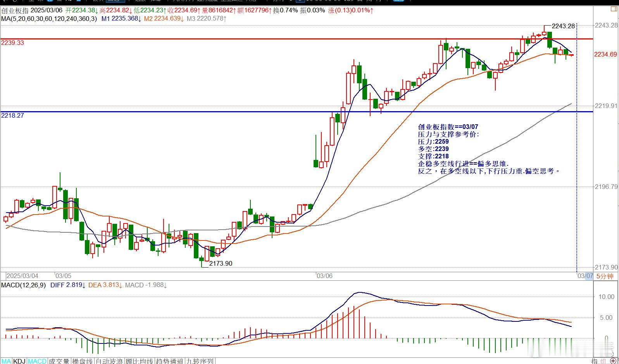Click the MA(5,20,60,30,60,120,240,360,3) parameter label

(x=49, y=18)
